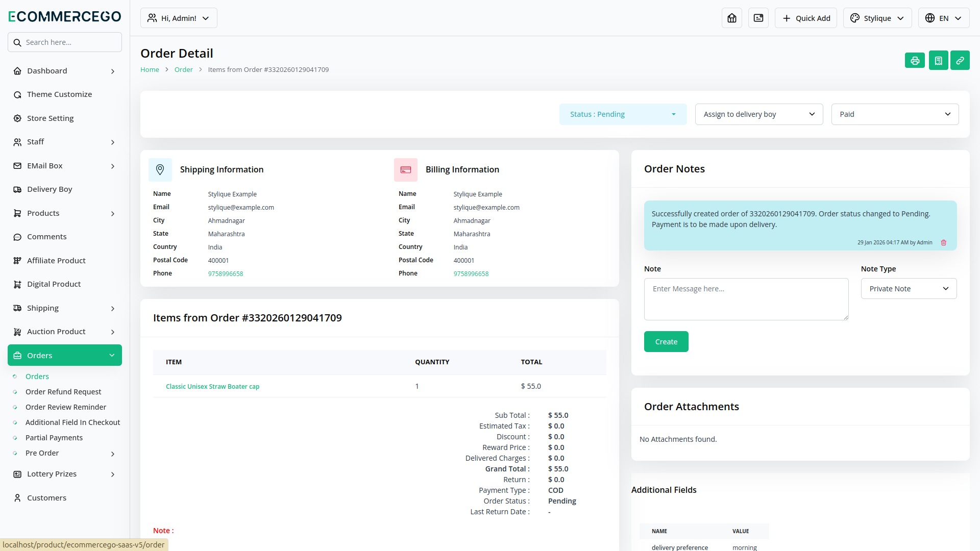The image size is (980, 551).
Task: Click the green receipt icon button
Action: click(938, 61)
